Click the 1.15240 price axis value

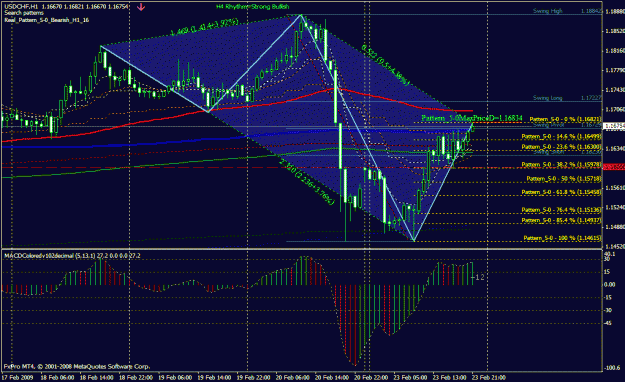coord(614,207)
